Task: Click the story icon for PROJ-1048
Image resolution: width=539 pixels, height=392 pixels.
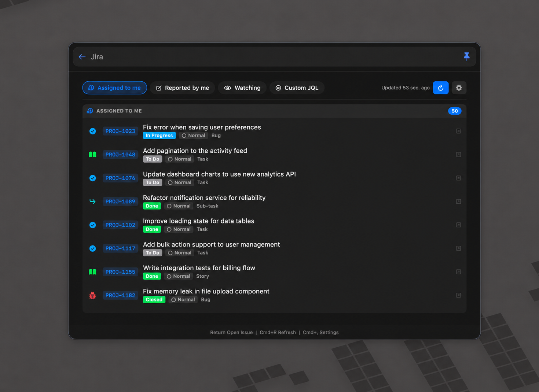Action: 93,155
